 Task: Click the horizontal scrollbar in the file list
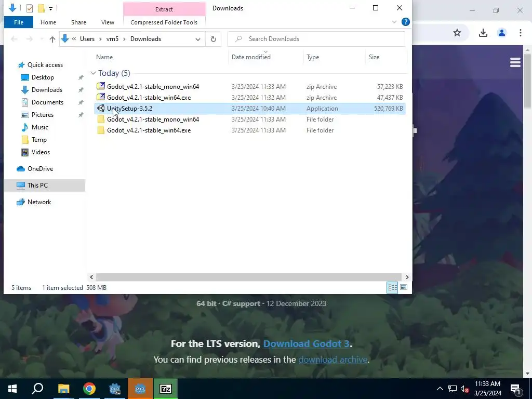tap(249, 277)
